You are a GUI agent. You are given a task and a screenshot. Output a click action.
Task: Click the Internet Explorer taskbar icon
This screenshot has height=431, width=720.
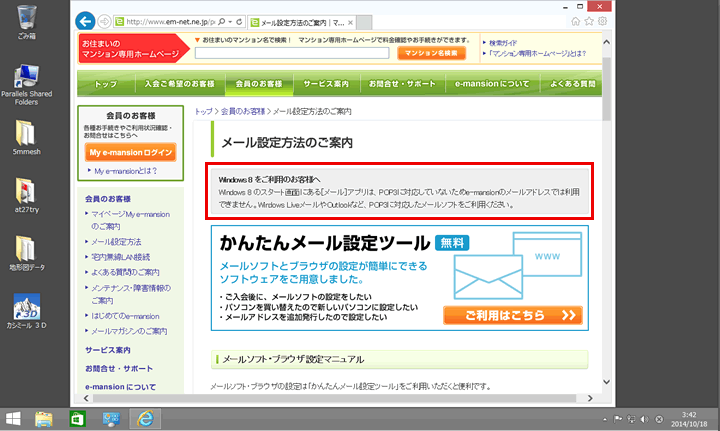coord(145,419)
